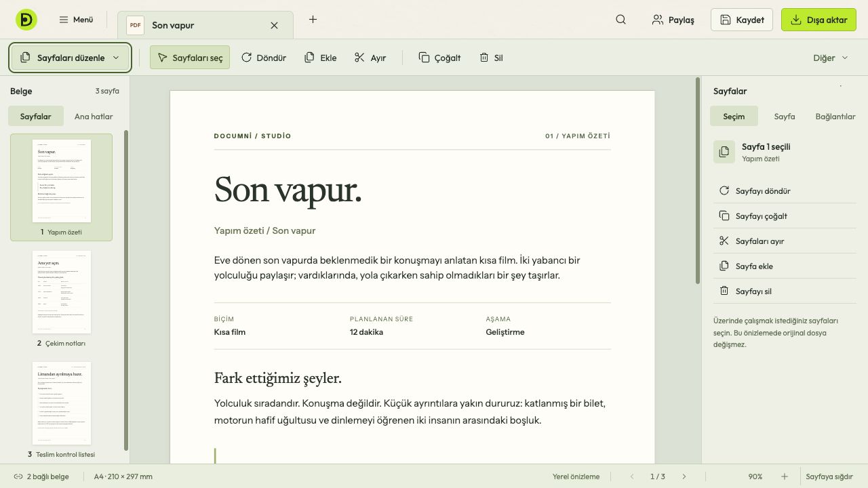This screenshot has width=868, height=488.
Task: Select page 1 Yapım özeti thumbnail
Action: [61, 187]
